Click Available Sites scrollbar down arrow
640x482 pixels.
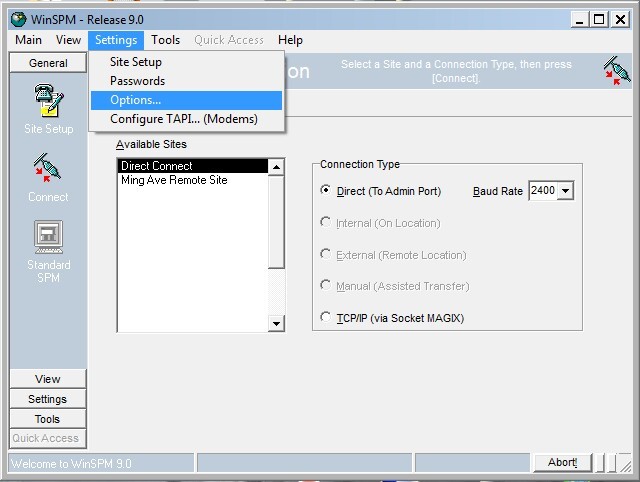tap(276, 324)
